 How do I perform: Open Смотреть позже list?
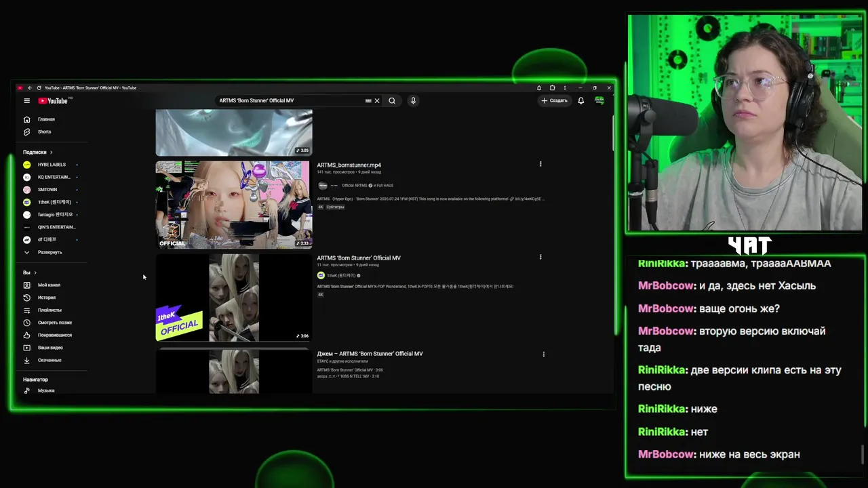point(54,323)
